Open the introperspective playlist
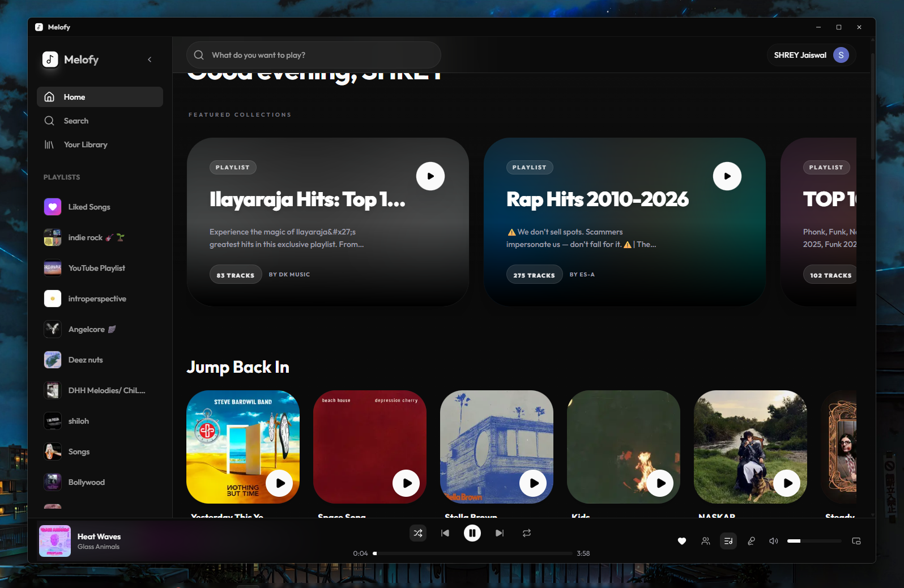The width and height of the screenshot is (904, 588). click(x=100, y=299)
